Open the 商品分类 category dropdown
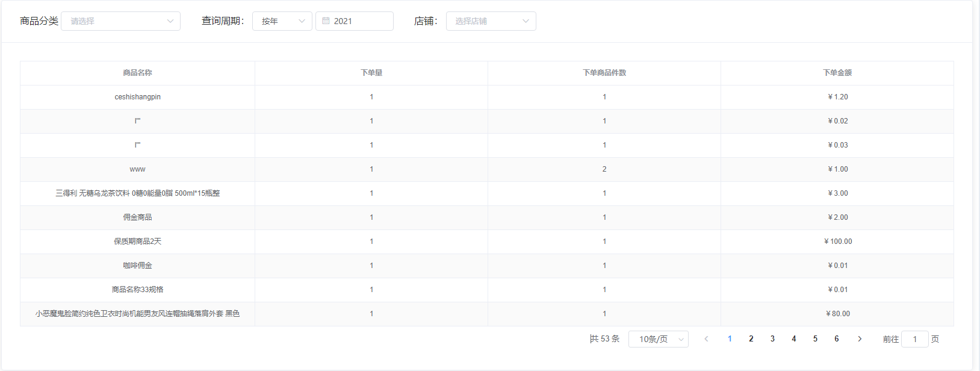The image size is (980, 371). pyautogui.click(x=120, y=21)
